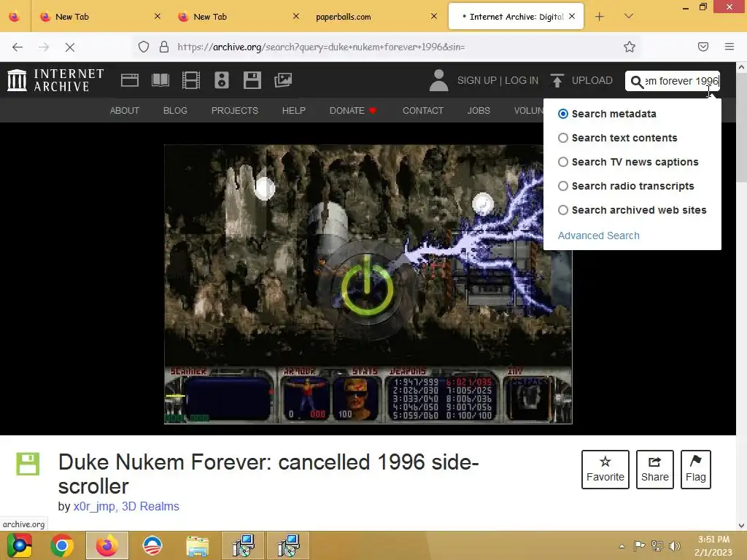Open the BLOG nav item
747x560 pixels.
tap(175, 111)
